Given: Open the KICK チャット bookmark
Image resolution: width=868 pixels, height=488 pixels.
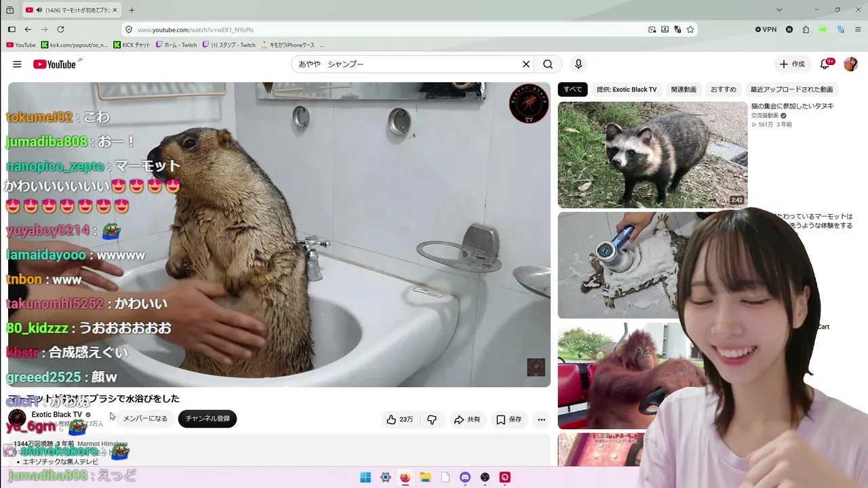Looking at the screenshot, I should point(132,45).
